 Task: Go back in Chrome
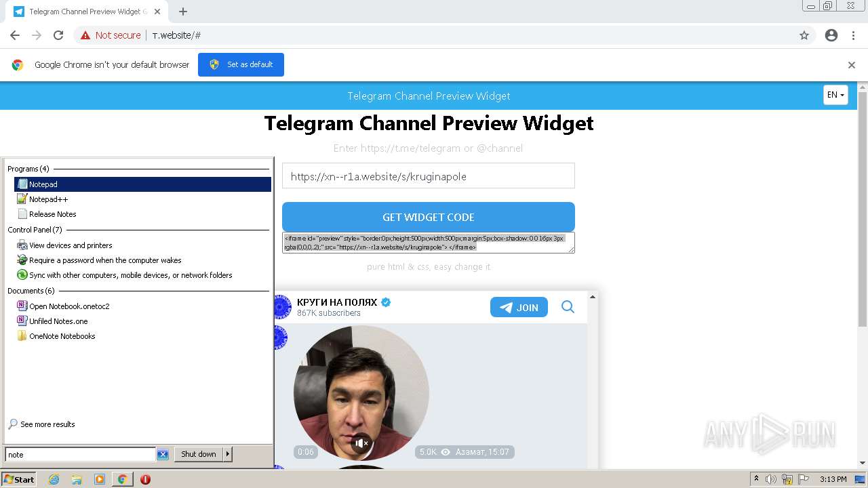[x=15, y=35]
